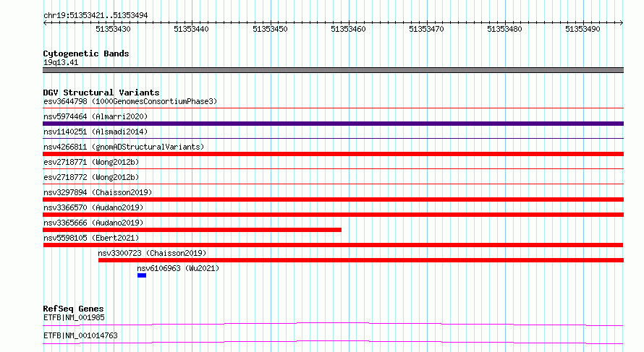Viewport: 644px width, 352px height.
Task: Open the esv2718771 (Wong2012b) label
Action: pyautogui.click(x=91, y=162)
